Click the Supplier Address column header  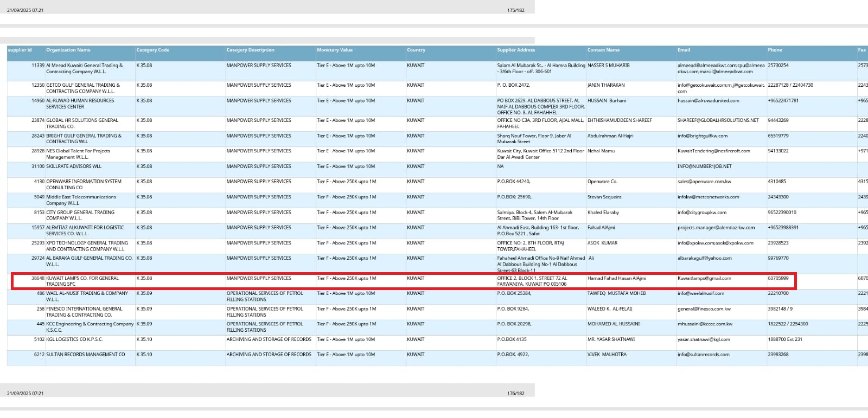click(515, 50)
